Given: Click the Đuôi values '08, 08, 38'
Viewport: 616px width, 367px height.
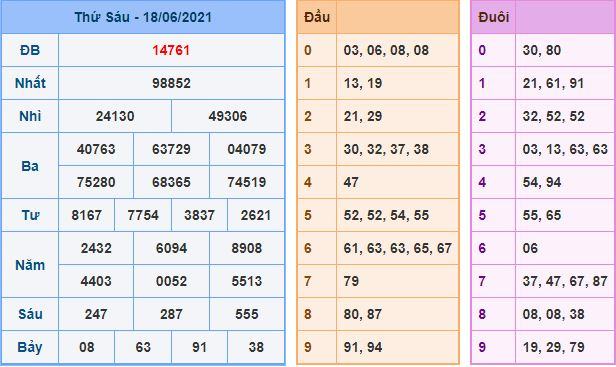Looking at the screenshot, I should 553,314.
